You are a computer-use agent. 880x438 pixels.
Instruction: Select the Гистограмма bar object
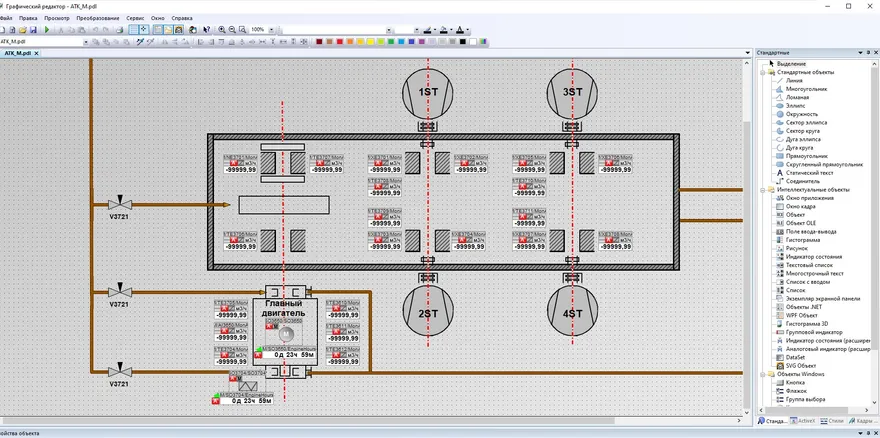pyautogui.click(x=798, y=240)
